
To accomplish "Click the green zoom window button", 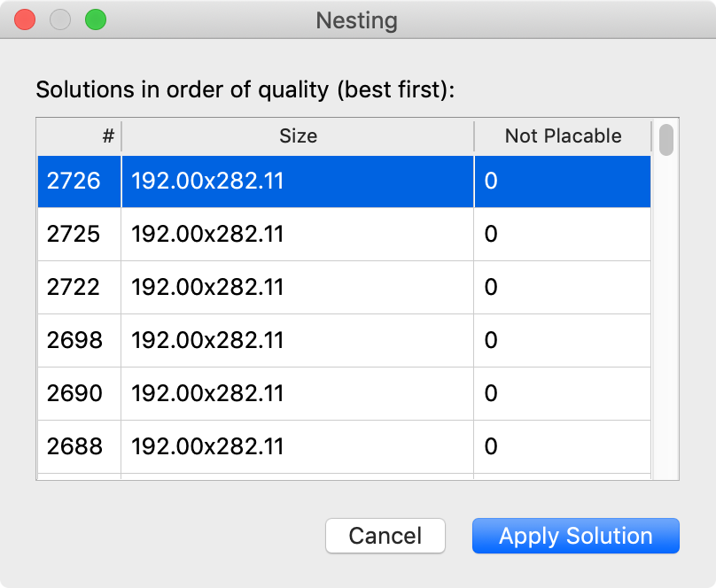I will click(x=95, y=19).
